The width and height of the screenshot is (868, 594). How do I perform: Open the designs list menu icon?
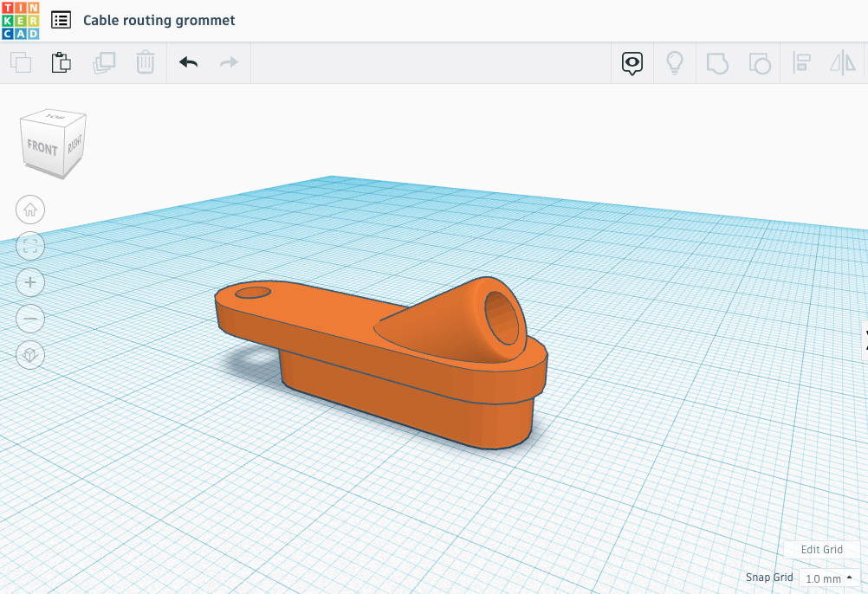coord(61,20)
